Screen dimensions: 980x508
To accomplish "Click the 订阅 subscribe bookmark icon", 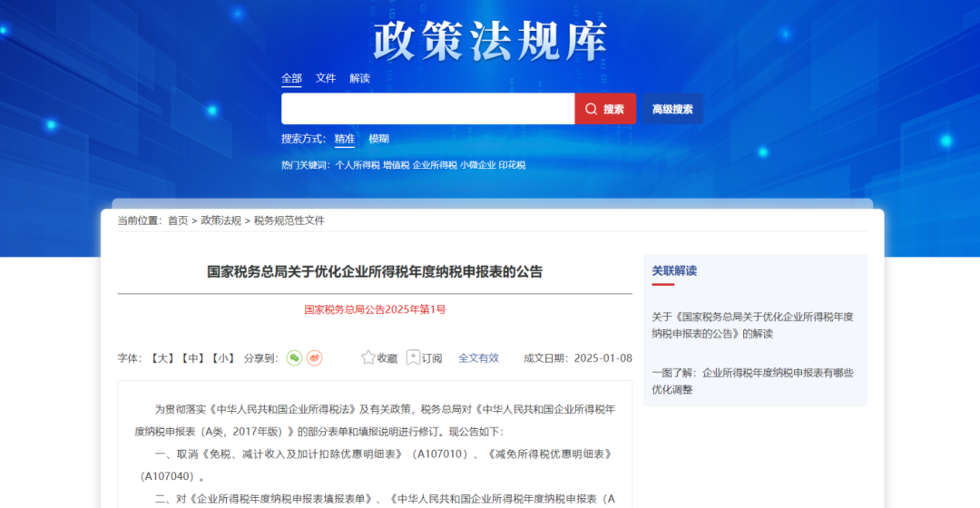I will [x=413, y=357].
